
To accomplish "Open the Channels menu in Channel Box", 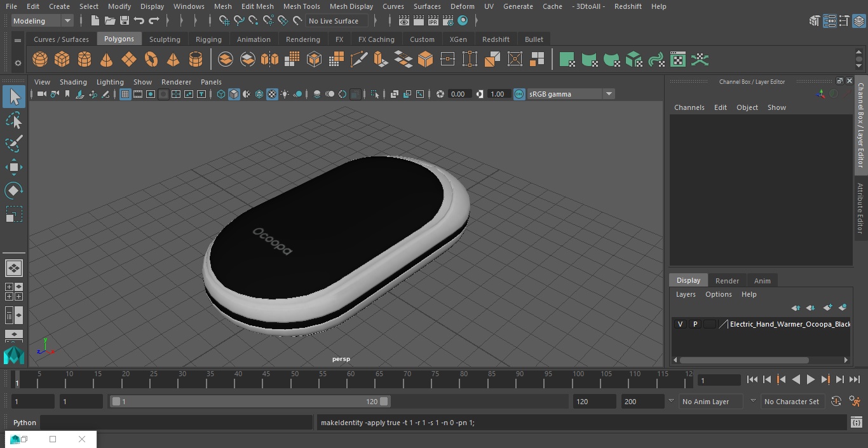I will 689,107.
